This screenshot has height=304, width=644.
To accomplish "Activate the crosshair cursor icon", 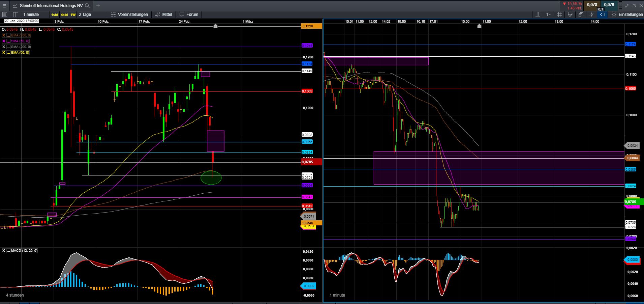I will coord(592,15).
